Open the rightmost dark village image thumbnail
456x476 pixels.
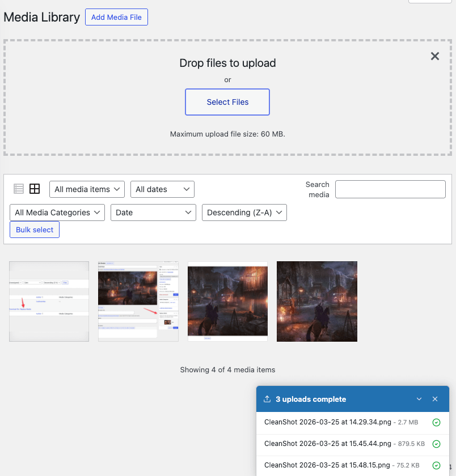coord(317,301)
